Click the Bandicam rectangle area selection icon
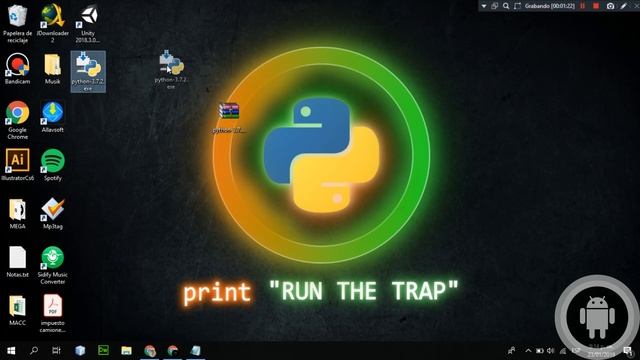 click(518, 6)
